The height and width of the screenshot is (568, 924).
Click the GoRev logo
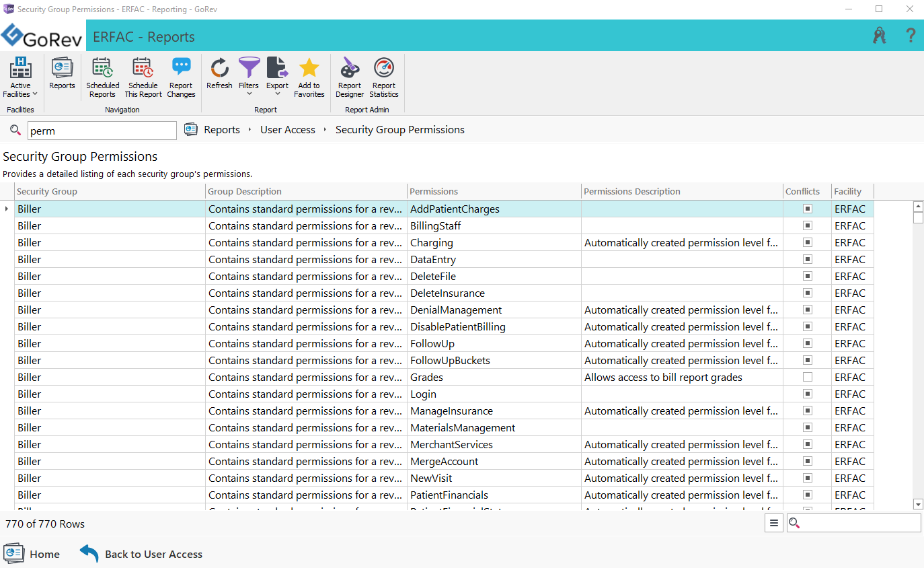pyautogui.click(x=42, y=36)
